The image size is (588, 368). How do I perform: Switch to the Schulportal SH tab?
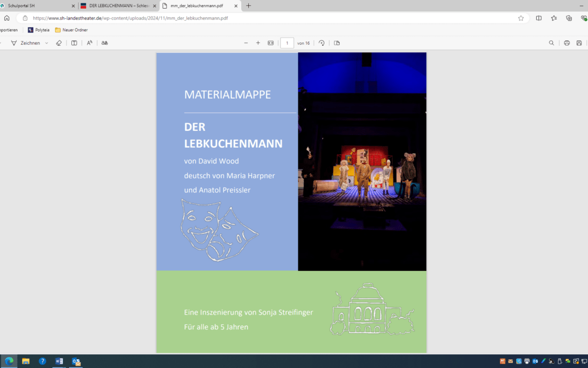click(37, 5)
